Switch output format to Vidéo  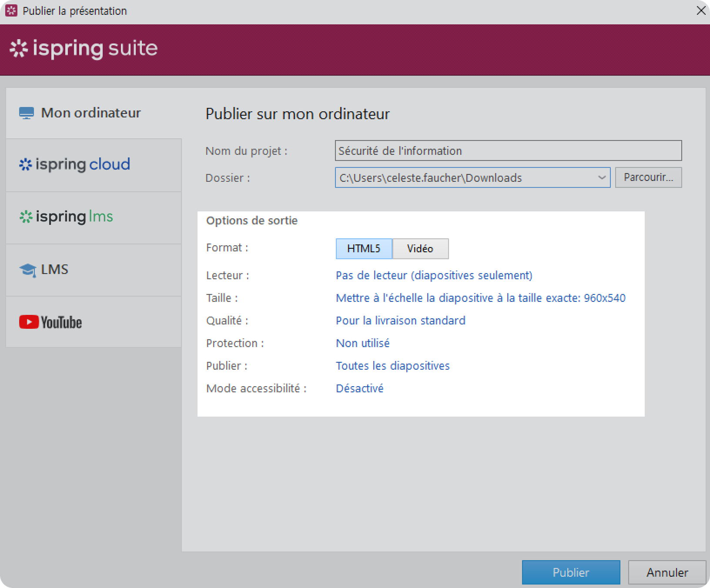[x=420, y=249]
